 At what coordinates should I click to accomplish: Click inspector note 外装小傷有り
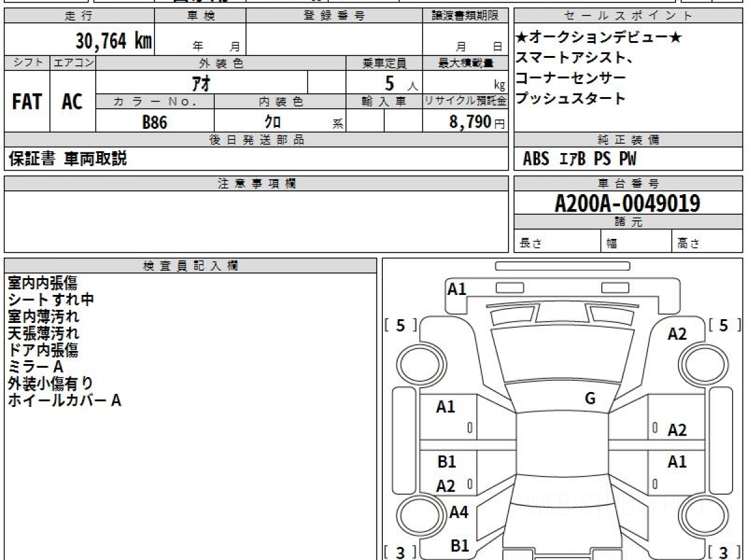50,384
